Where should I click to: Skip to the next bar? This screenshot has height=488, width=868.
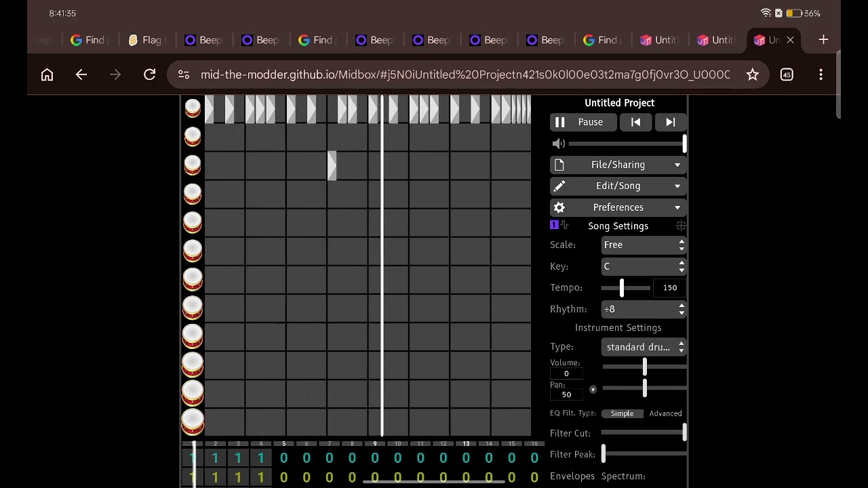pos(670,122)
